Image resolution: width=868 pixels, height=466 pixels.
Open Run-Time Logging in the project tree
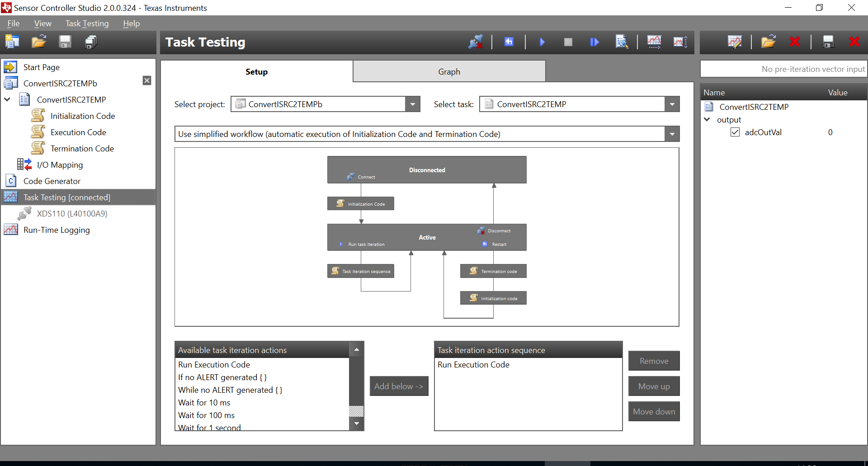point(57,230)
